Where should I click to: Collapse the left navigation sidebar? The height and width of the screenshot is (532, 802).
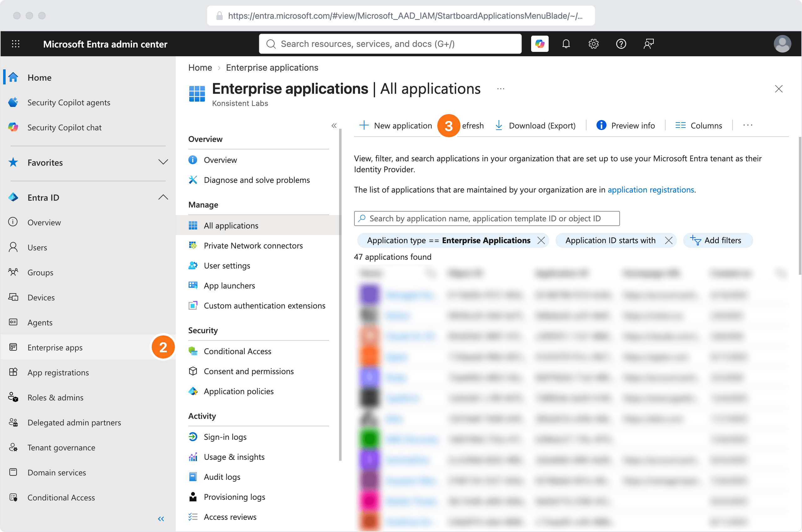coord(161,519)
